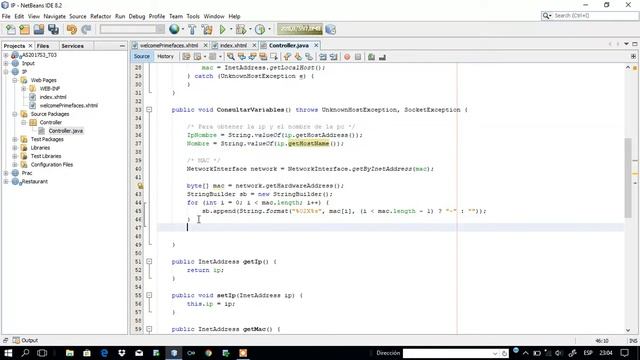Switch to the welcomePrimefaces.xhtml editor tab
This screenshot has width=640, height=360.
click(x=169, y=45)
